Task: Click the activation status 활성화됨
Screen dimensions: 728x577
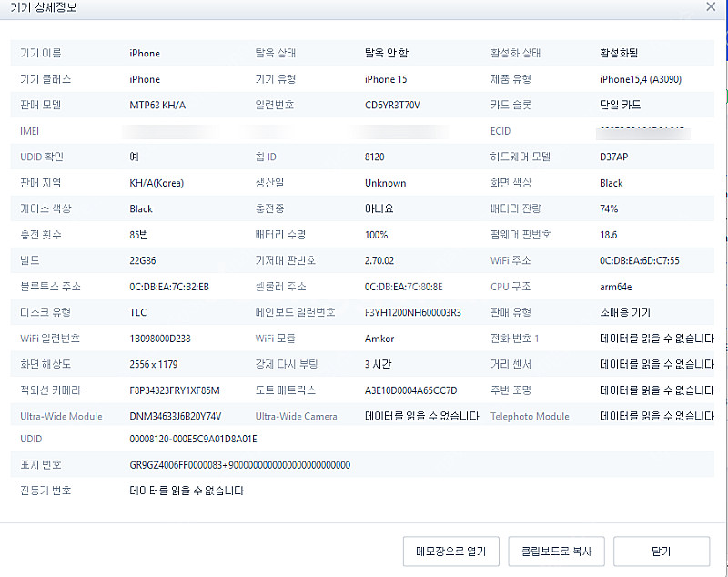Action: (x=621, y=53)
